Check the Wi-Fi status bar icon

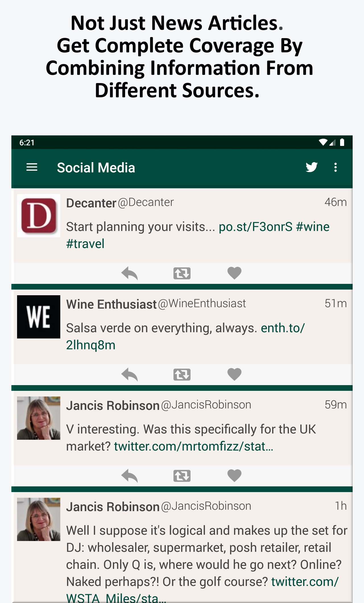coord(323,142)
